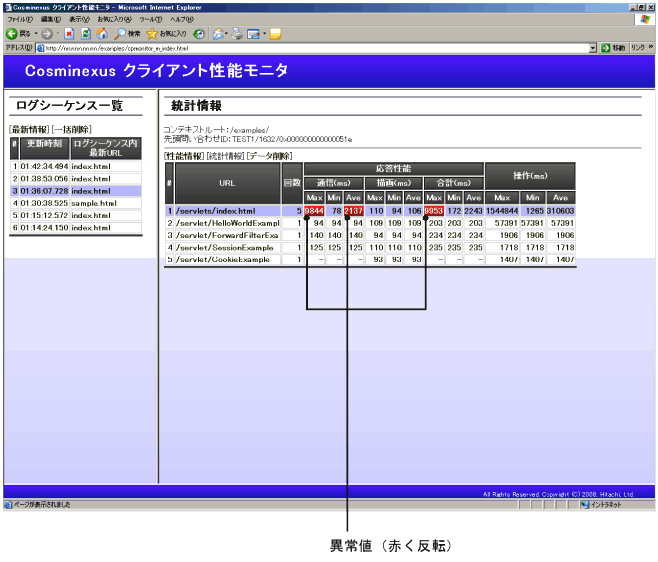
Task: Click the 応答性能 table header
Action: 394,169
